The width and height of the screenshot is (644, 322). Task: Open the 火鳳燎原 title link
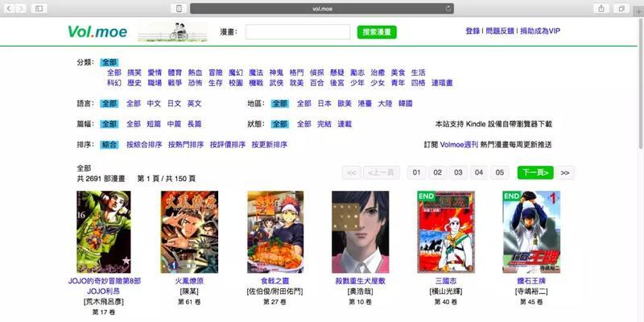tap(189, 281)
